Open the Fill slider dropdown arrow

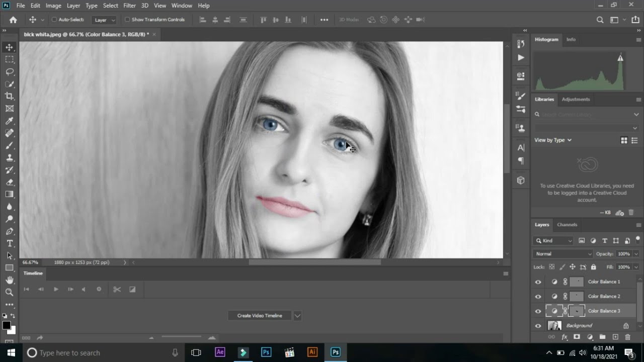point(636,267)
